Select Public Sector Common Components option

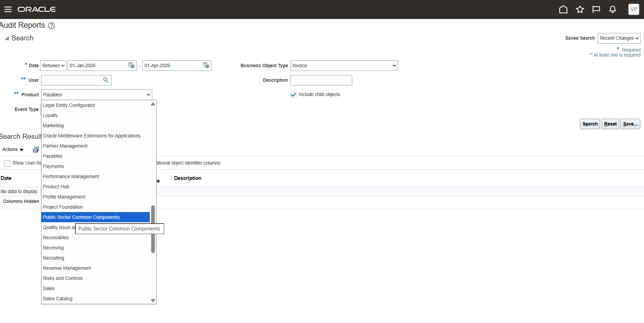click(95, 217)
